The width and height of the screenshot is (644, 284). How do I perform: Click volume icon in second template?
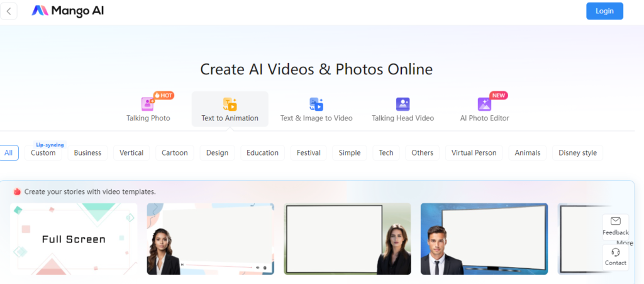pyautogui.click(x=258, y=268)
